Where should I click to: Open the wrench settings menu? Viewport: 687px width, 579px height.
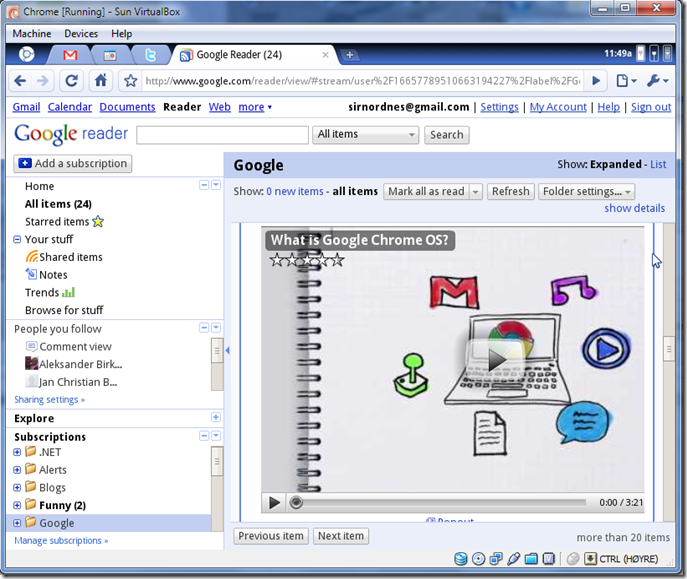(x=657, y=81)
